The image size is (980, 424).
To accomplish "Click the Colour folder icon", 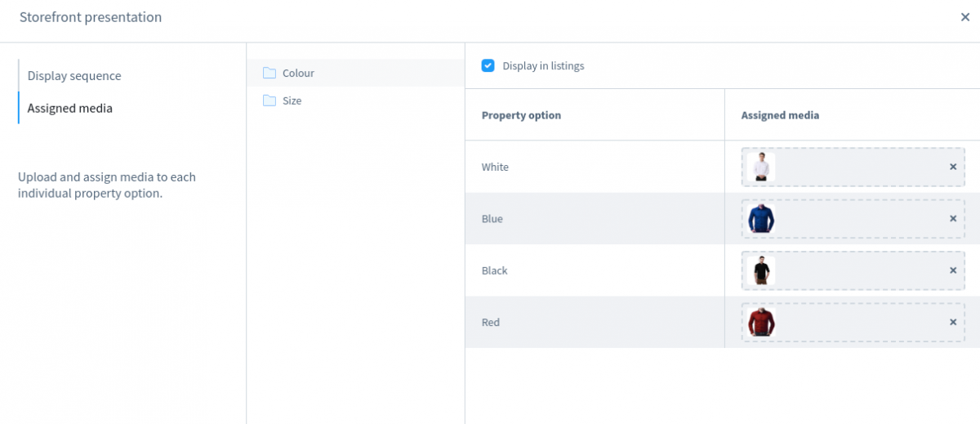I will click(x=269, y=73).
